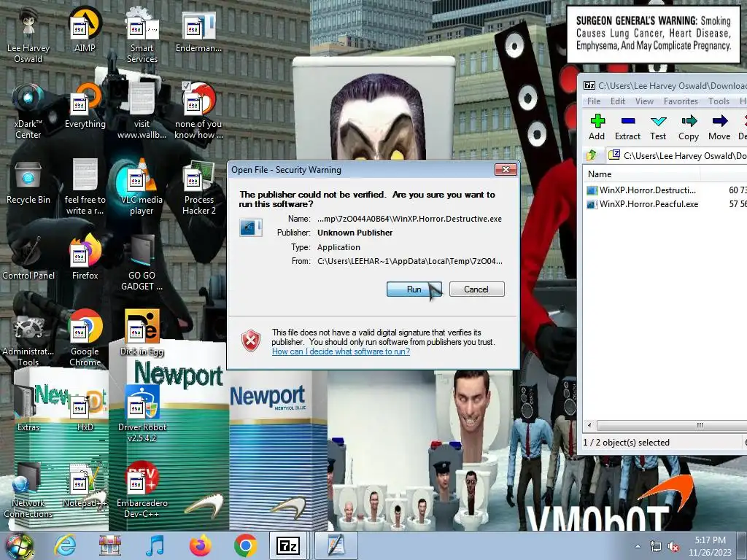This screenshot has height=560, width=747.
Task: Select WinXP.Horror.Destructi... file in 7-Zip
Action: pos(642,190)
